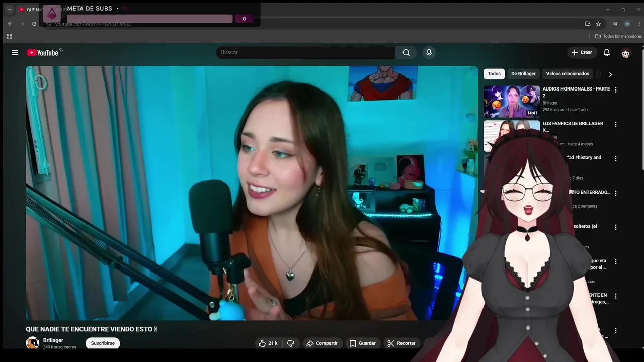Click the install app icon in address bar
Screen dimensions: 644x362
pyautogui.click(x=587, y=24)
